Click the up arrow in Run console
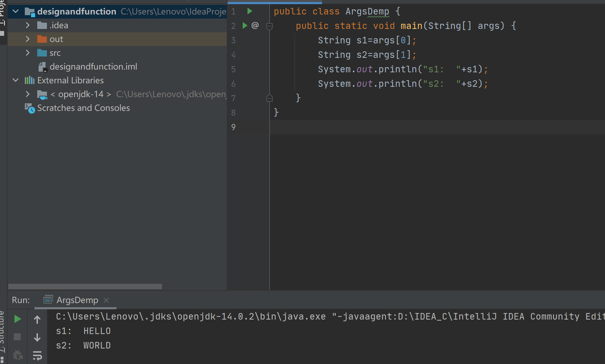This screenshot has height=364, width=605. 37,320
